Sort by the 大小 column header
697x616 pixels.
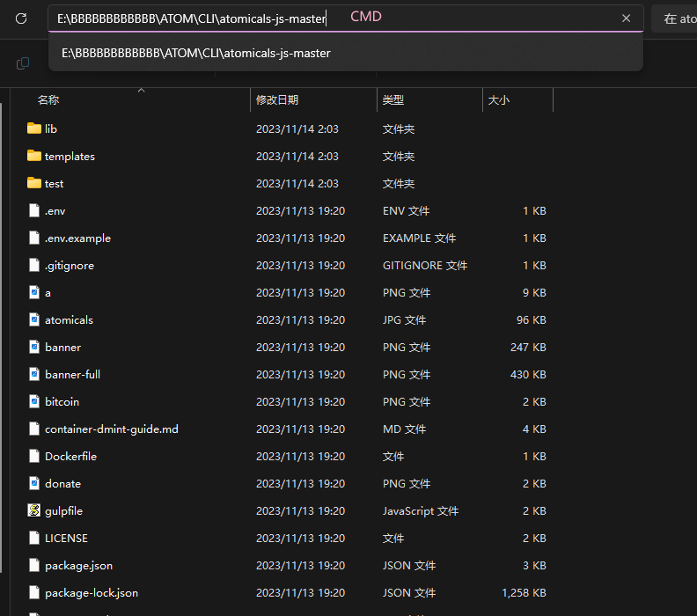pyautogui.click(x=498, y=100)
